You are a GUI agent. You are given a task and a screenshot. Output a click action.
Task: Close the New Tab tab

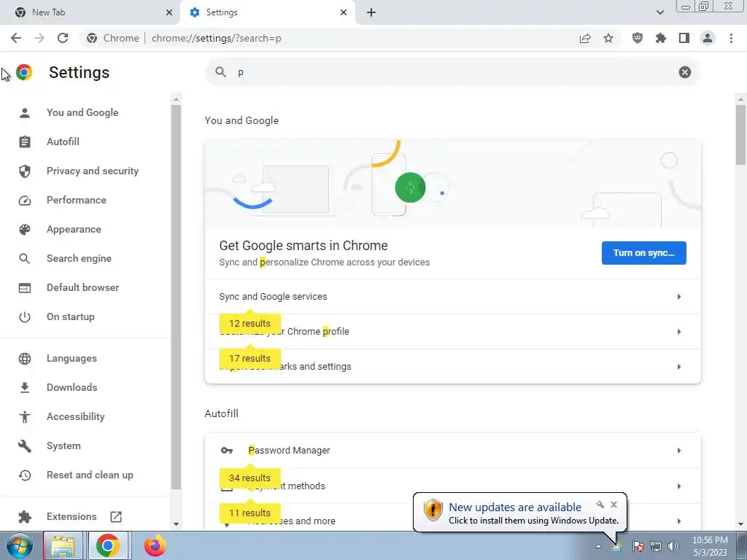tap(169, 12)
